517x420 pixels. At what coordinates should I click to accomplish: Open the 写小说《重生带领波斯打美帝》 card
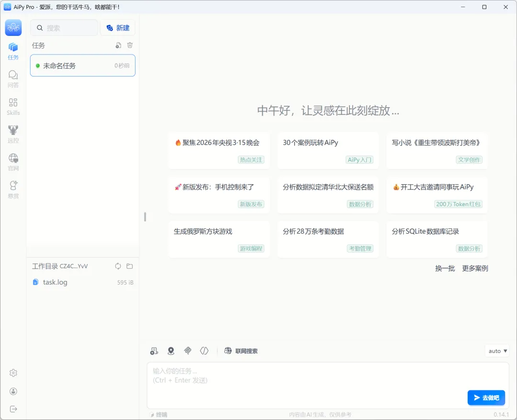pos(437,151)
